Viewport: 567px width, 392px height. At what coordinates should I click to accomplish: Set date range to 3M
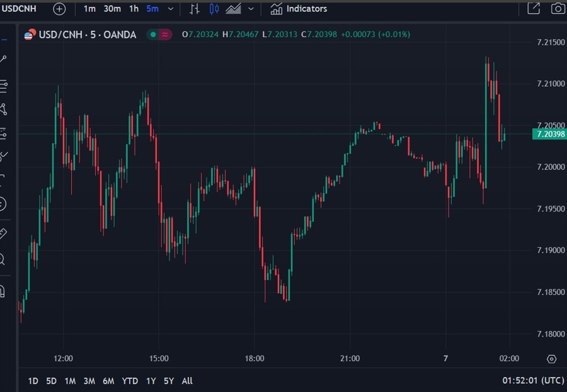coord(89,381)
